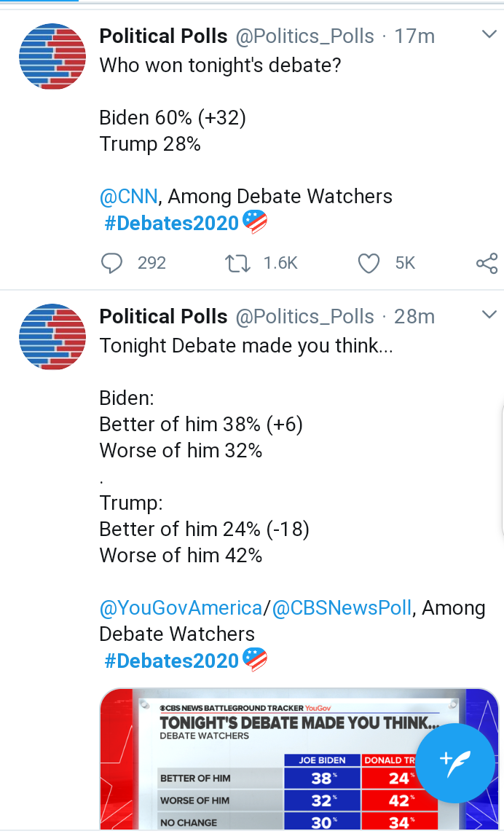Expand options menu on the 17m tweet
Viewport: 504px width, 839px height.
pos(489,35)
